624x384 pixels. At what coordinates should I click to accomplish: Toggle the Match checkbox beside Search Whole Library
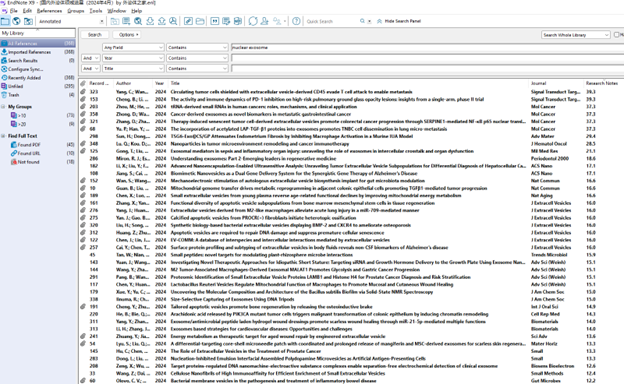[616, 35]
